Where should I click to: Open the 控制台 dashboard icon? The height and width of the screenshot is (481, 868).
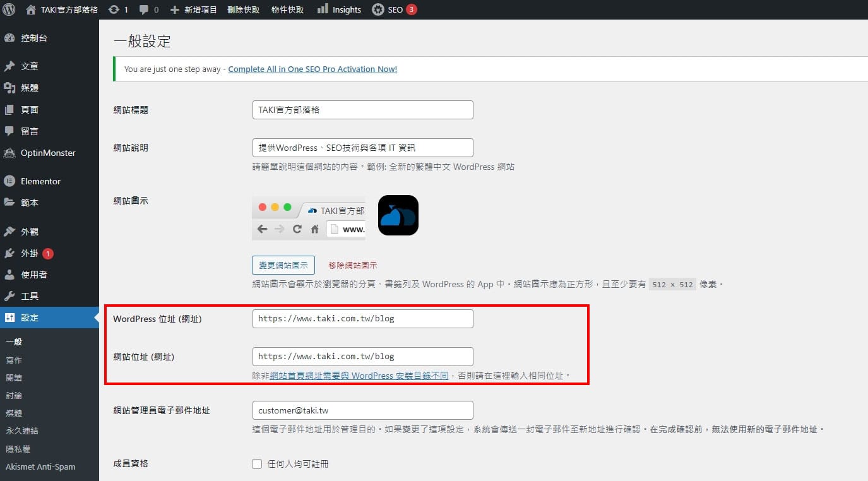pyautogui.click(x=9, y=38)
